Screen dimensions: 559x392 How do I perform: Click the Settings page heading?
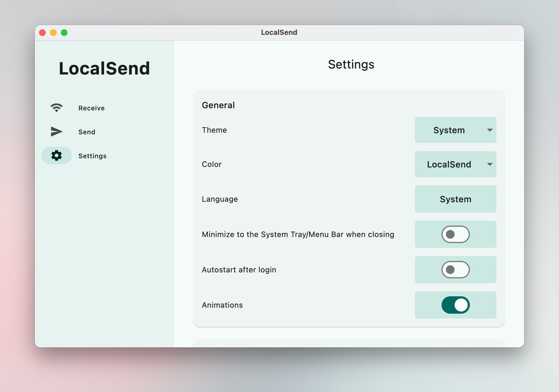pyautogui.click(x=351, y=65)
